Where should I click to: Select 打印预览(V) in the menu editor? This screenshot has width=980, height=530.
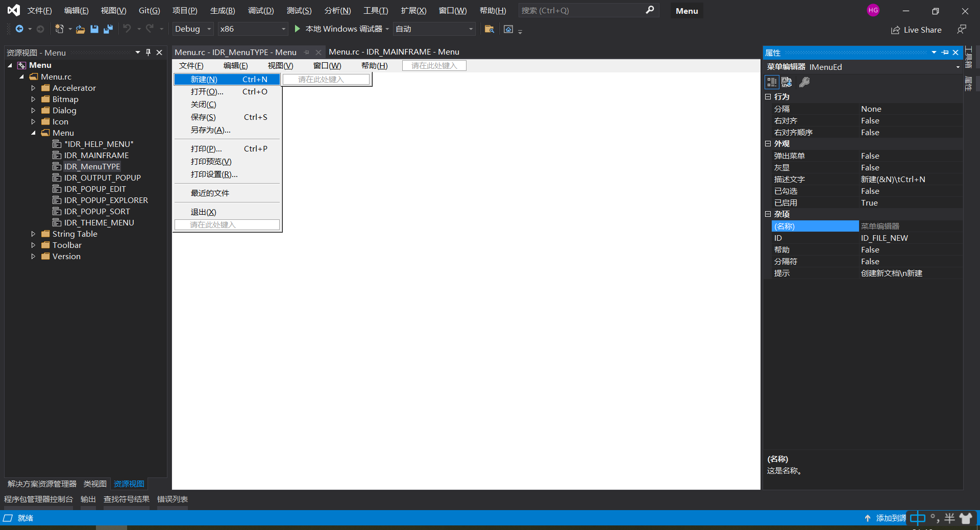(211, 162)
